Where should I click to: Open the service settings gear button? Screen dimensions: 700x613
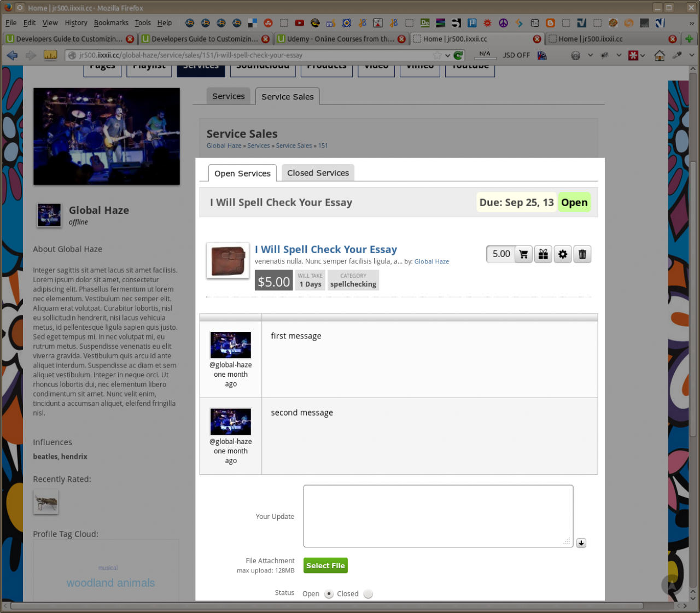coord(563,254)
